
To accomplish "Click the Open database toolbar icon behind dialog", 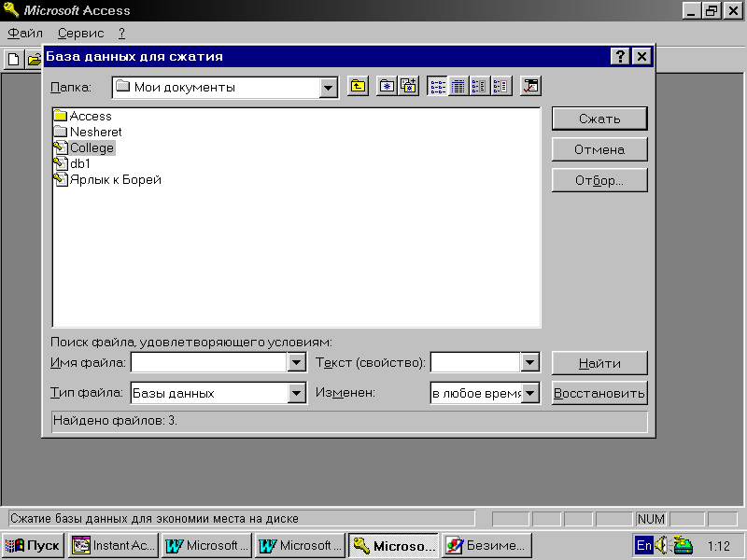I will 34,60.
